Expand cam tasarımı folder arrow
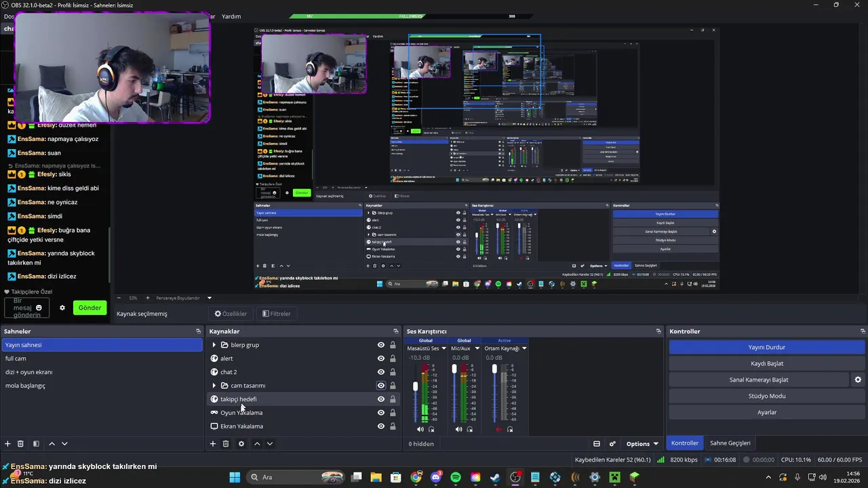Viewport: 868px width, 488px height. [214, 386]
